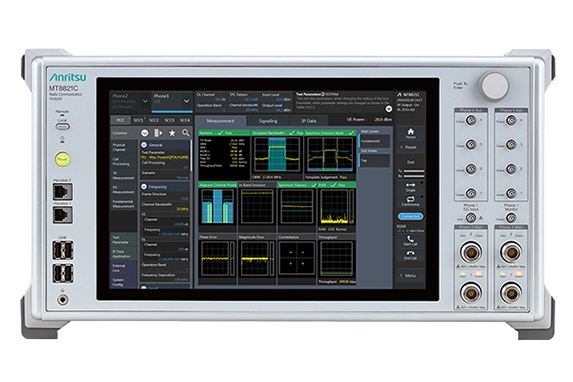Open the EVM graph tile

[337, 207]
